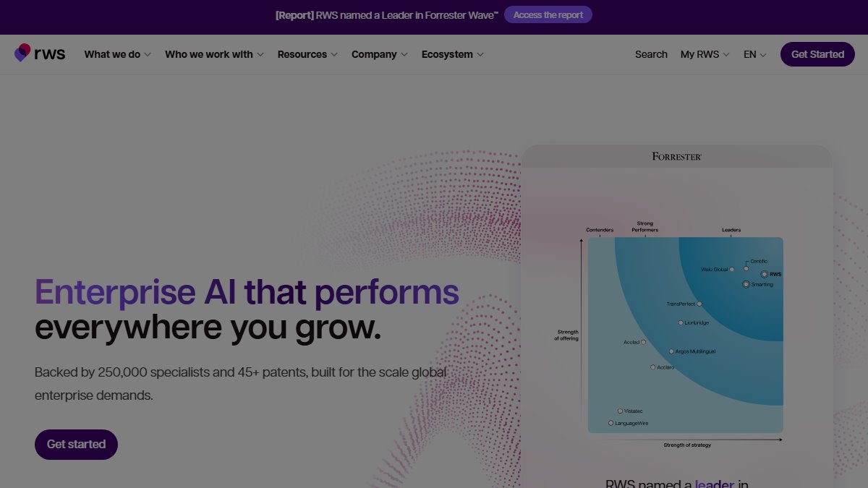Viewport: 868px width, 488px height.
Task: Click the RWS logo in the header
Action: point(40,53)
